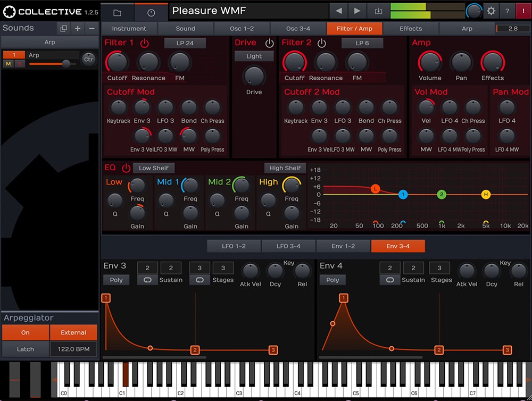This screenshot has width=532, height=401.
Task: Turn off the EQ power button
Action: pos(126,168)
